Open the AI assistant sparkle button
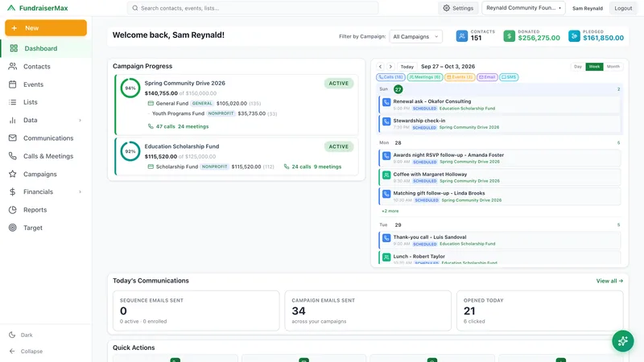The image size is (644, 362). [622, 340]
